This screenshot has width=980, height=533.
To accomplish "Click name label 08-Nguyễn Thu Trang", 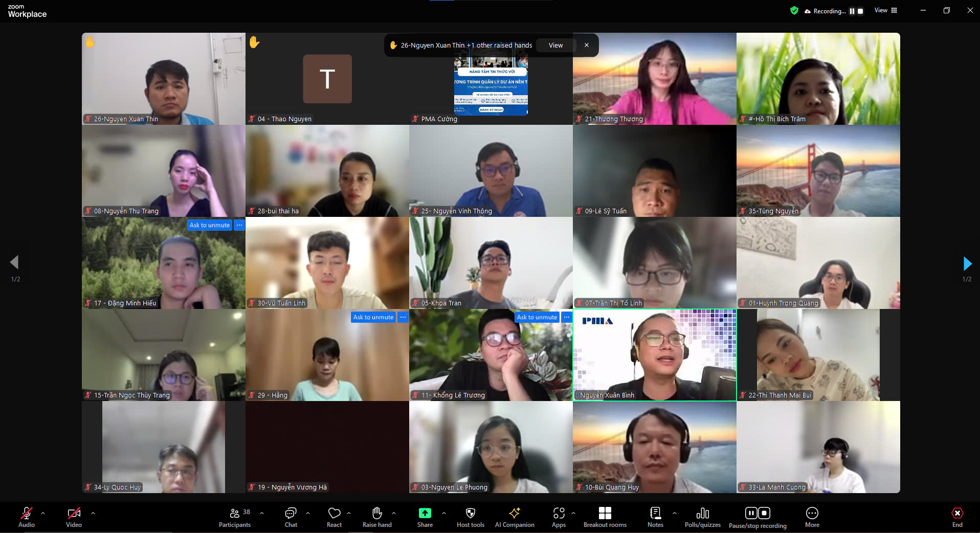I will (x=126, y=211).
